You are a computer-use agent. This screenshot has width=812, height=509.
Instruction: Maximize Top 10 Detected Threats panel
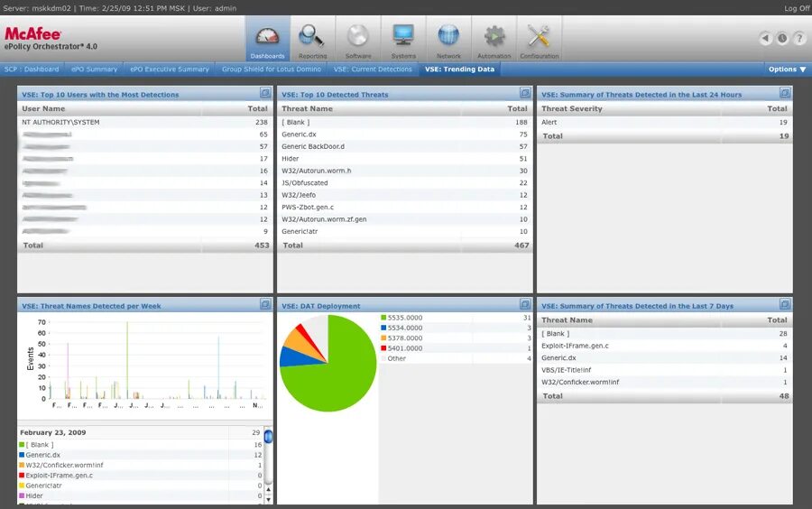tap(525, 93)
